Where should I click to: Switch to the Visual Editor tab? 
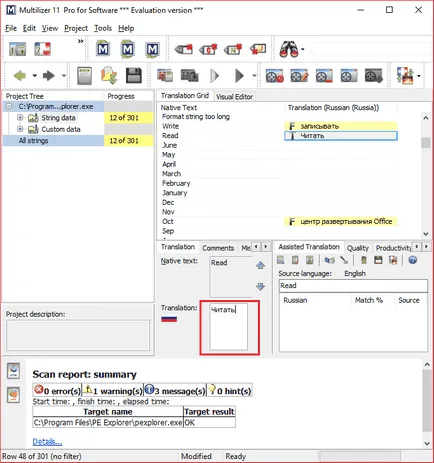234,97
